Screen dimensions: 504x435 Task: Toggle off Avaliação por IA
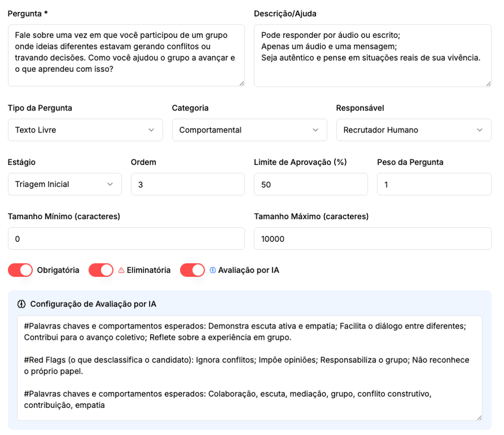click(192, 270)
